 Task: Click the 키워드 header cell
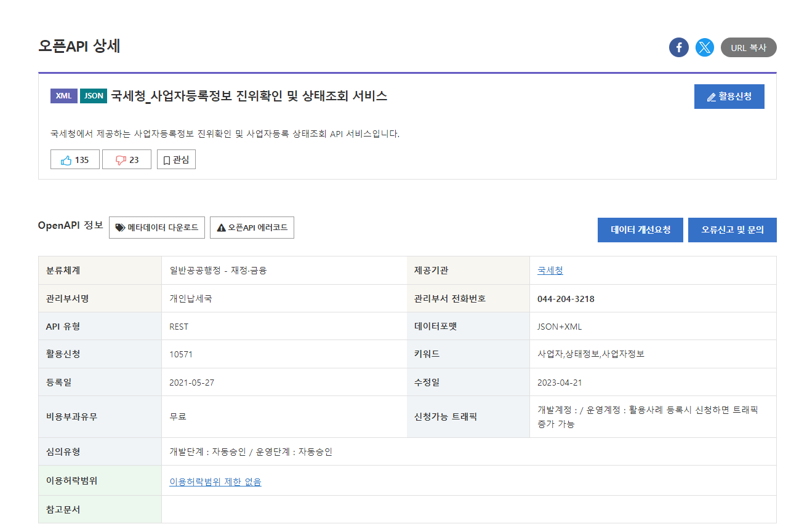pyautogui.click(x=468, y=354)
